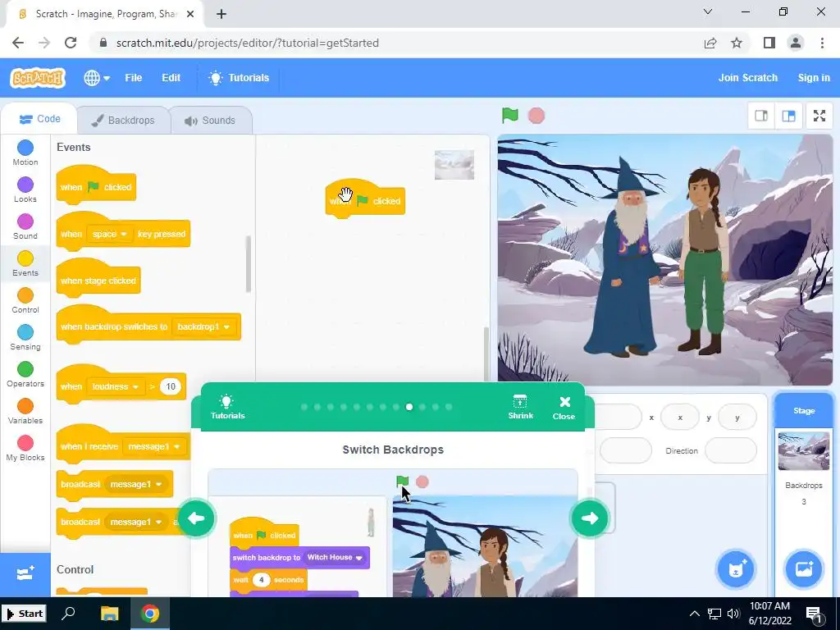Close the tutorial card
The width and height of the screenshot is (840, 630).
pos(564,408)
